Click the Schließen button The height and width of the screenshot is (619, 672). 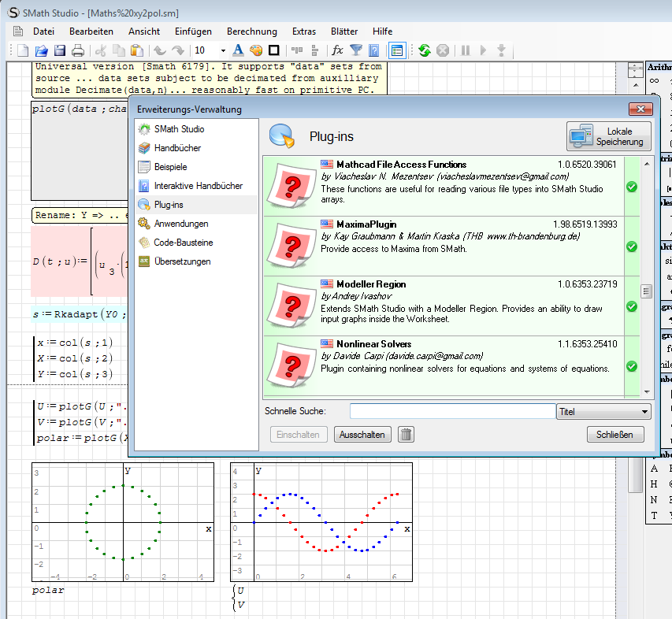(x=614, y=435)
